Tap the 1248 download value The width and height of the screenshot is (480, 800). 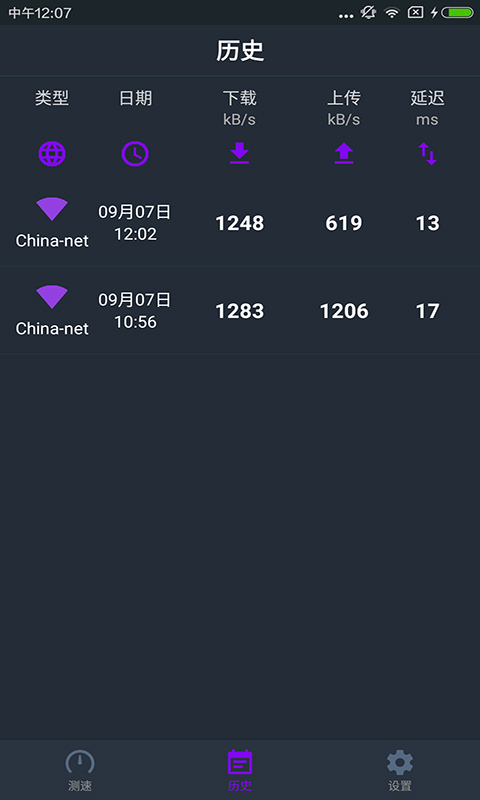[x=240, y=223]
